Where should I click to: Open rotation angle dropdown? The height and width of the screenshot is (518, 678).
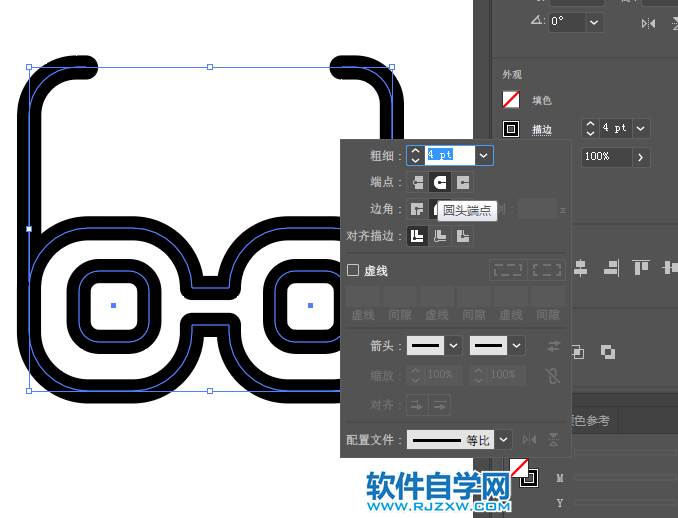tap(594, 22)
